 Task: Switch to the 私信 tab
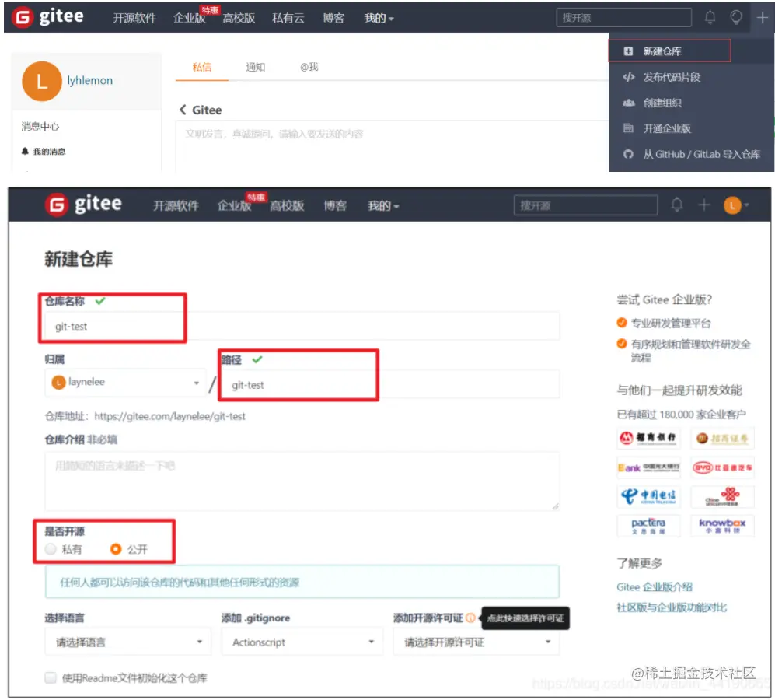[201, 68]
